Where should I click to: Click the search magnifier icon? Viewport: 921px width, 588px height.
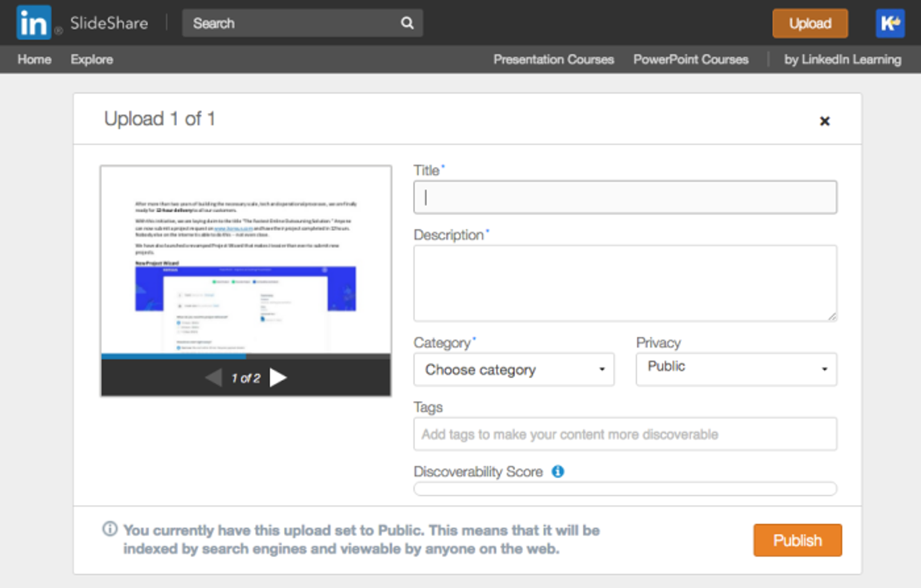407,23
